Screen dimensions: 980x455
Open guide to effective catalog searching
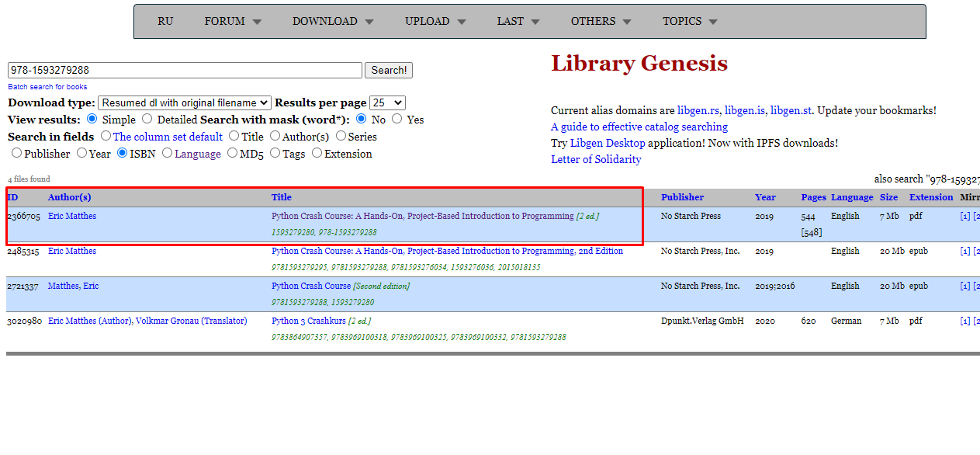[639, 127]
